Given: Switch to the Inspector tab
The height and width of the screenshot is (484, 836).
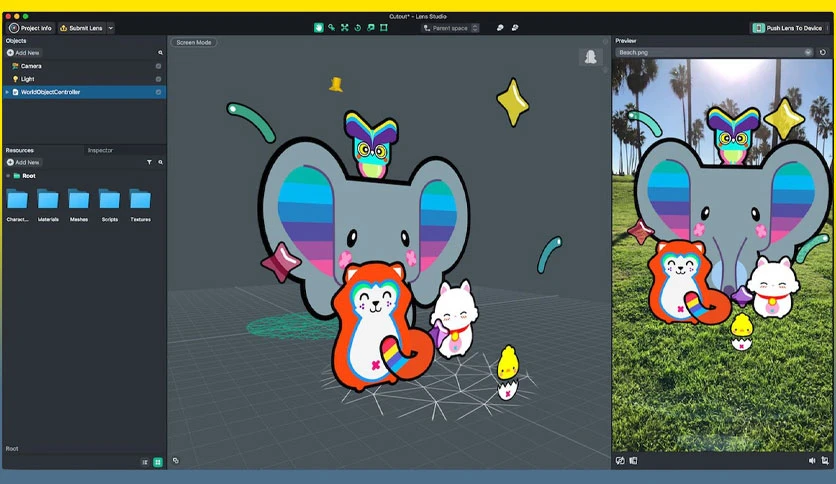Looking at the screenshot, I should [100, 150].
